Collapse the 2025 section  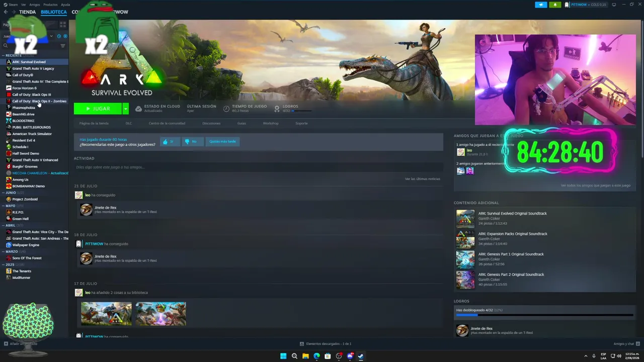(4, 264)
